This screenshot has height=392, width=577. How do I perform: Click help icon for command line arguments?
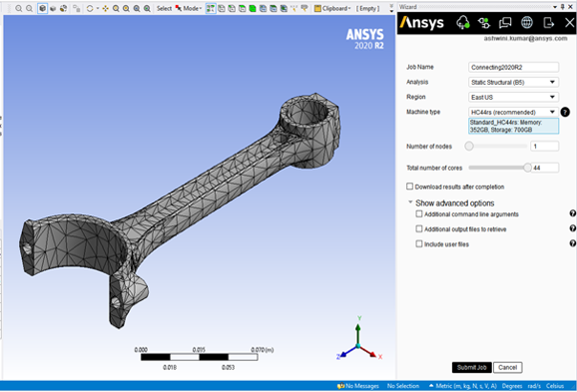[573, 213]
